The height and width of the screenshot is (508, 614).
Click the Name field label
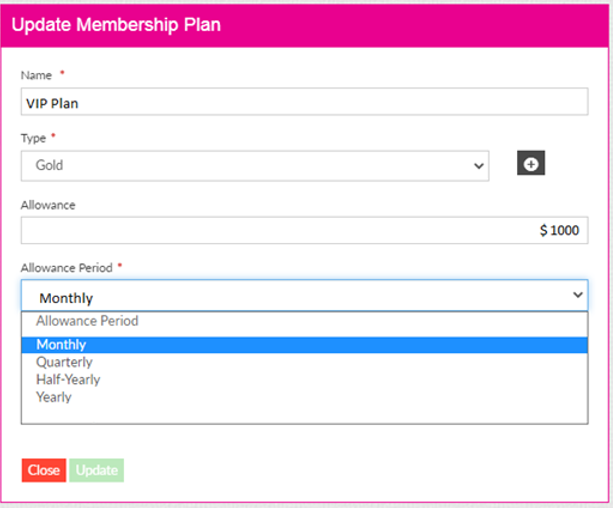tap(38, 75)
